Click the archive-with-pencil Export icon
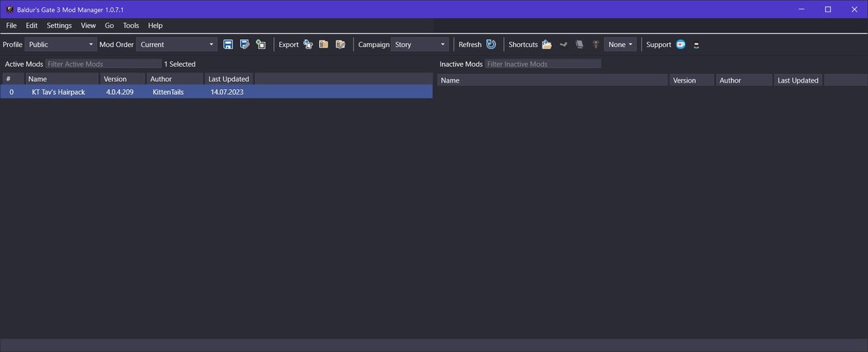The height and width of the screenshot is (352, 868). pyautogui.click(x=340, y=44)
